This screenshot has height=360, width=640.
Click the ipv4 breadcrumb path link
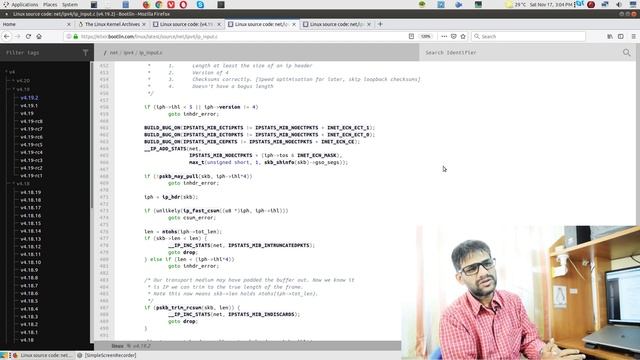click(x=129, y=53)
